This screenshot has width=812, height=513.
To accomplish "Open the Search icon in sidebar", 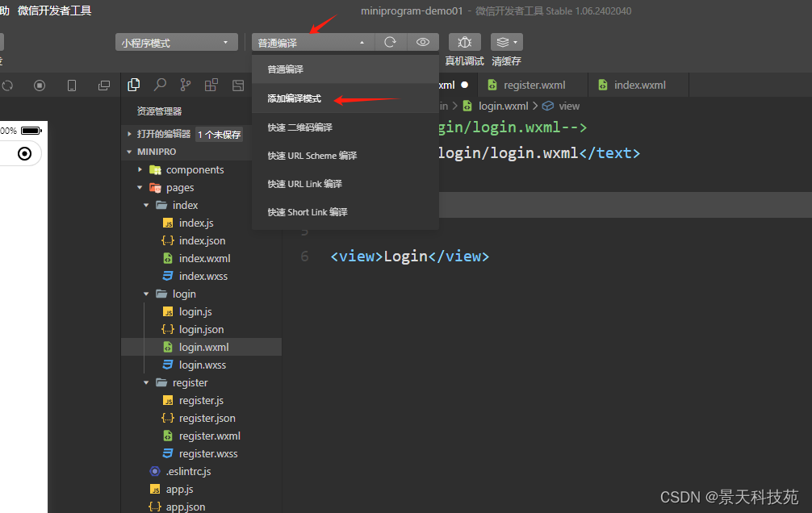I will (160, 85).
